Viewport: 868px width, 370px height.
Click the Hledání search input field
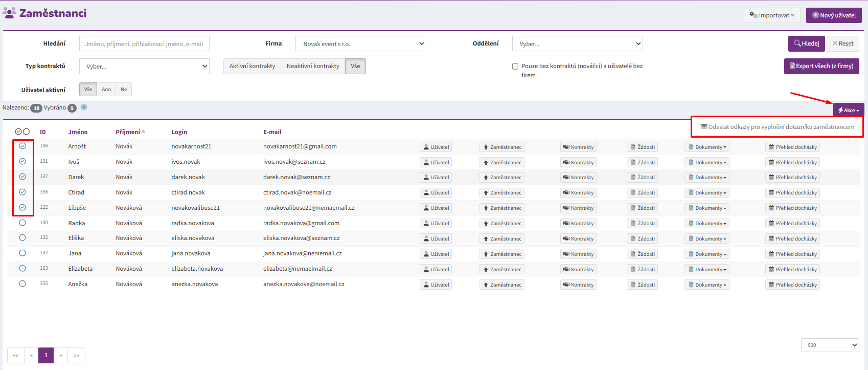tap(144, 44)
